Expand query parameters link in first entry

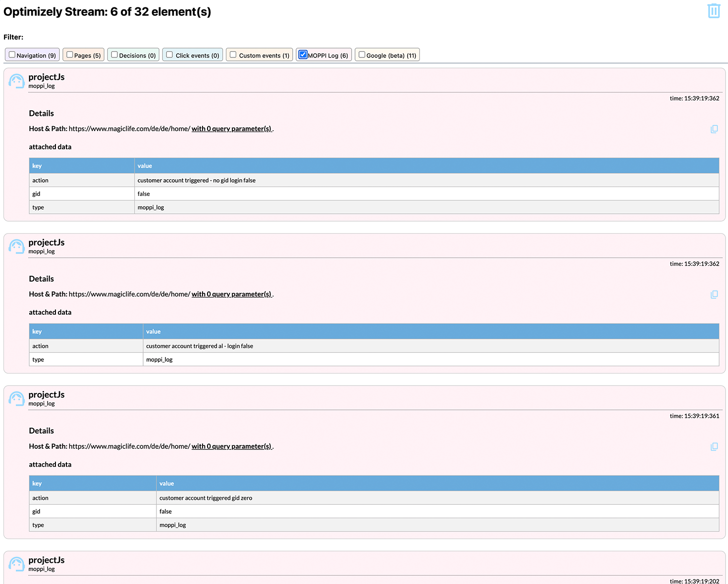[x=232, y=129]
